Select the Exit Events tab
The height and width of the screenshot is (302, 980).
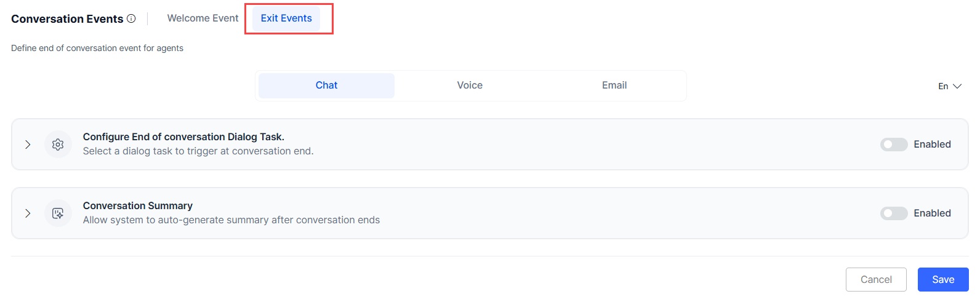pos(286,18)
